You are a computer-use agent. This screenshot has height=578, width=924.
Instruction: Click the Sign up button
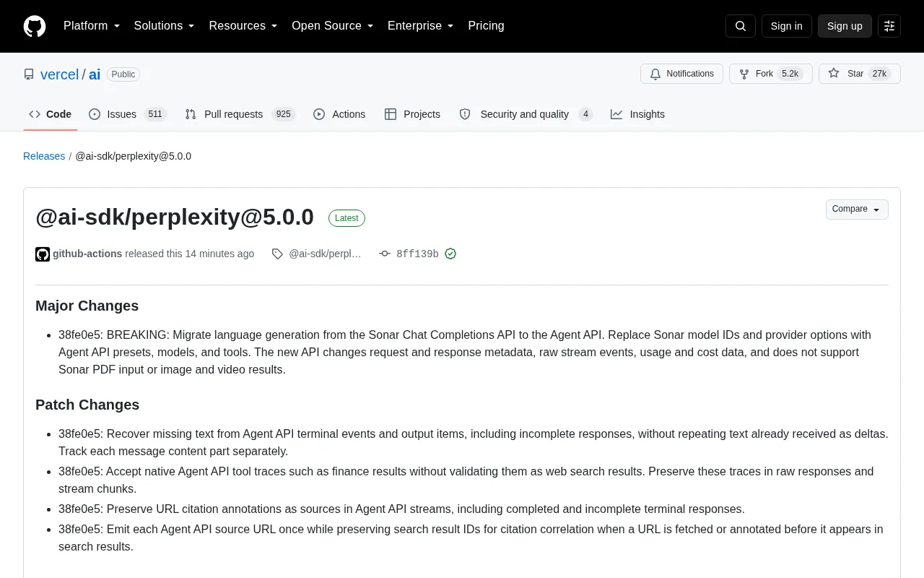coord(845,26)
